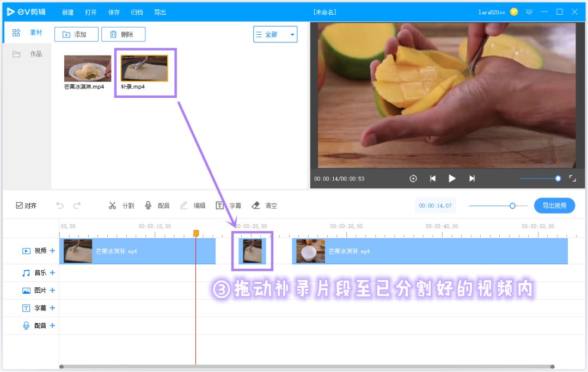Click the EV剪辑 logo
Screen dimensions: 588x372
pyautogui.click(x=26, y=12)
